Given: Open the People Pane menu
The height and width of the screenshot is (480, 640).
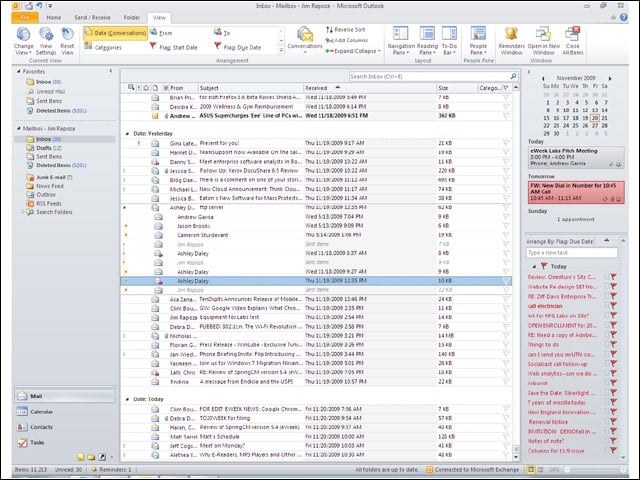Looking at the screenshot, I should pyautogui.click(x=478, y=41).
